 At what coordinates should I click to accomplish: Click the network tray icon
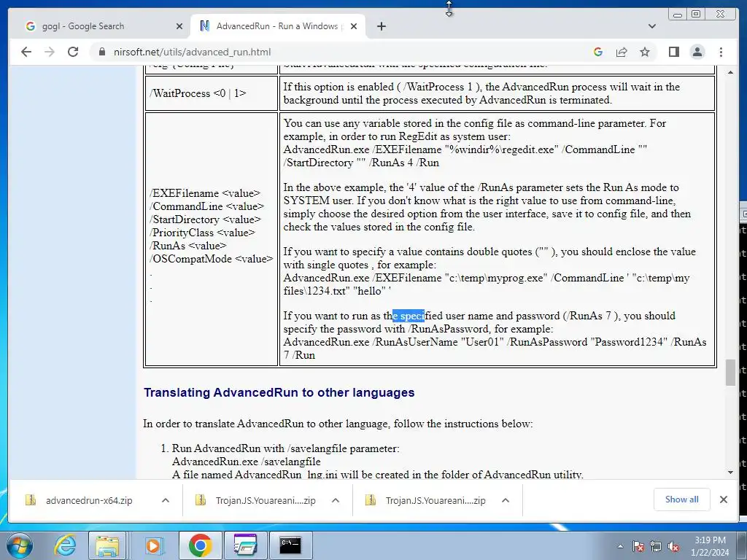point(656,546)
